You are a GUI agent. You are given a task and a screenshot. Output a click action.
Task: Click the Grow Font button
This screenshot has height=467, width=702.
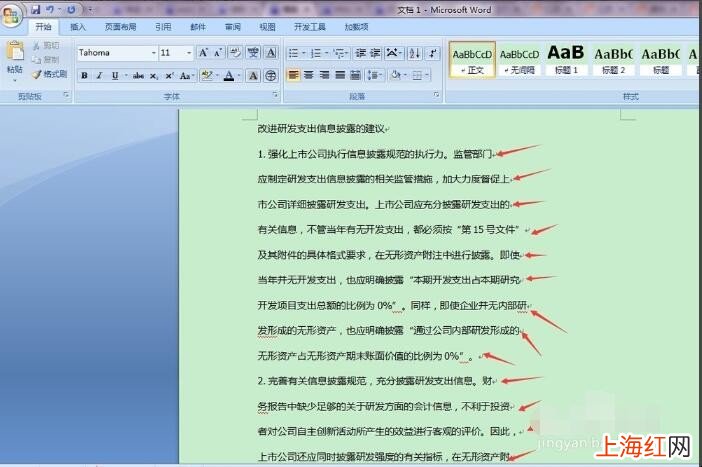click(x=203, y=53)
